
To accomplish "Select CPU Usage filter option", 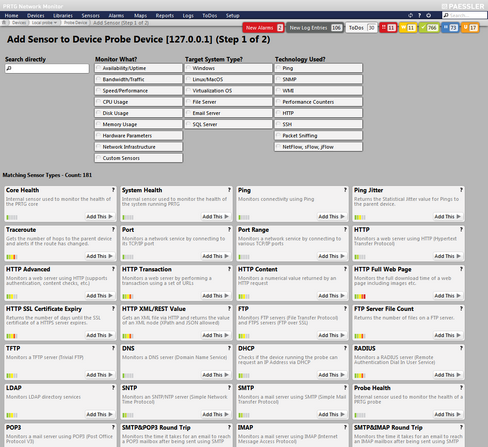I will coord(139,102).
